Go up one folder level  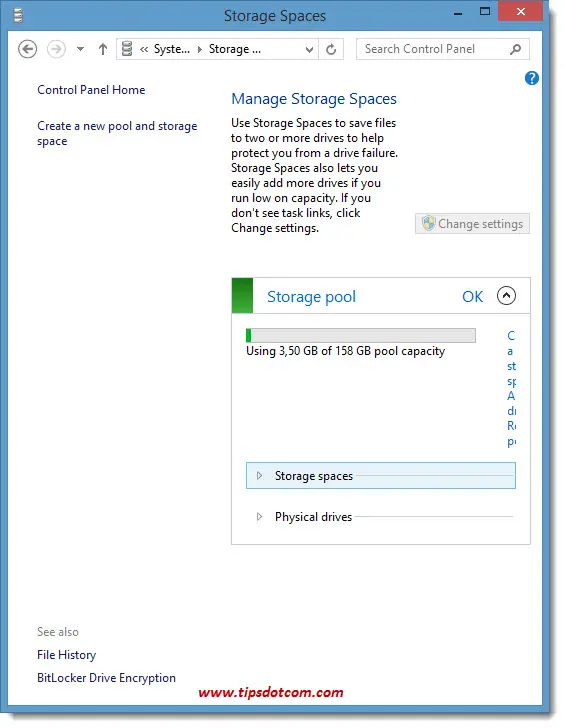(103, 49)
